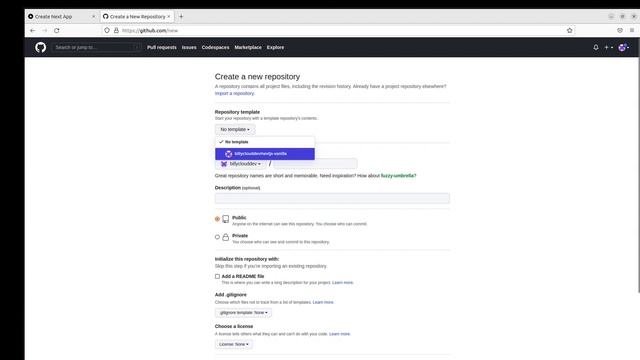The image size is (640, 360).
Task: Click the Private lock icon
Action: coord(226,237)
